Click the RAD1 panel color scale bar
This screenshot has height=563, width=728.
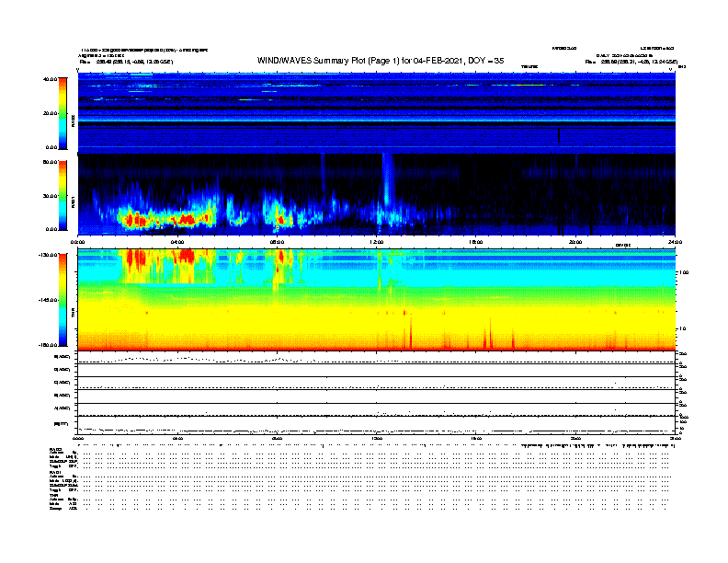click(63, 196)
